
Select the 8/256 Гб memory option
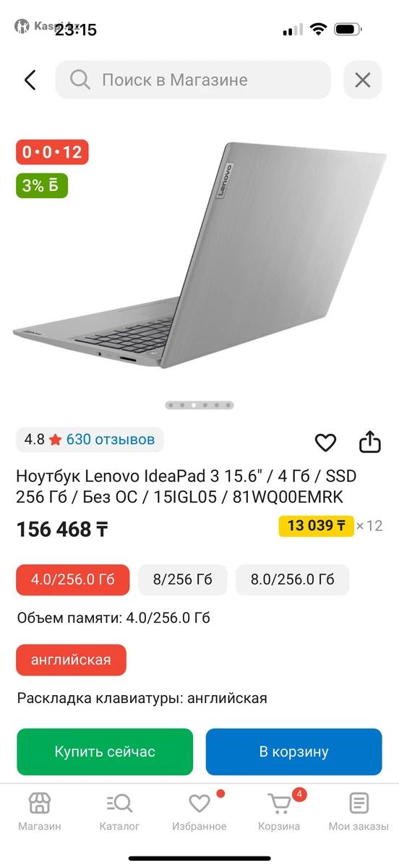(183, 579)
